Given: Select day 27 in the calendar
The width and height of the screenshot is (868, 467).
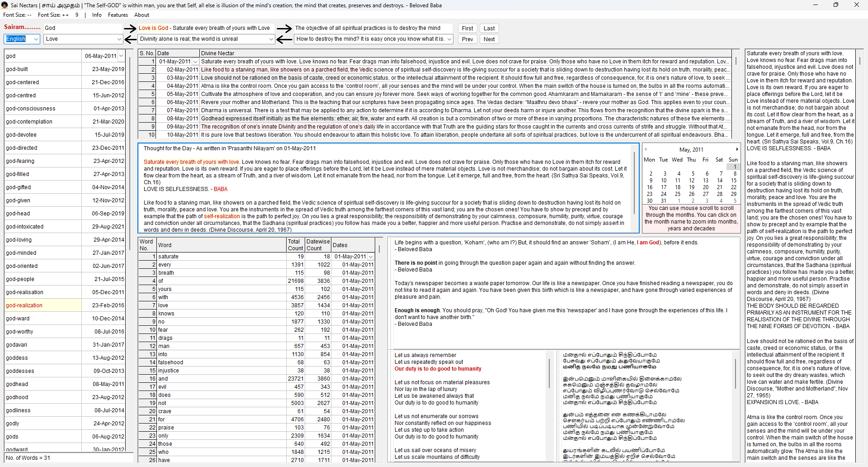Looking at the screenshot, I should [x=706, y=194].
